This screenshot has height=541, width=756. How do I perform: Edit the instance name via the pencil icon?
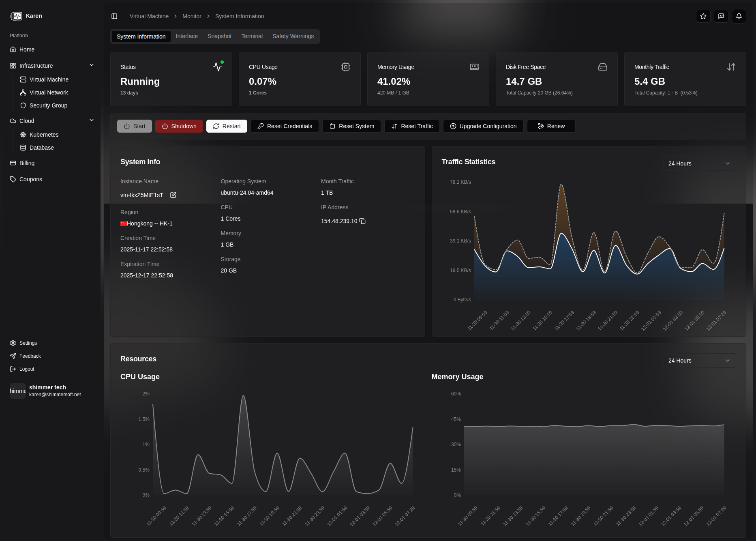(173, 195)
